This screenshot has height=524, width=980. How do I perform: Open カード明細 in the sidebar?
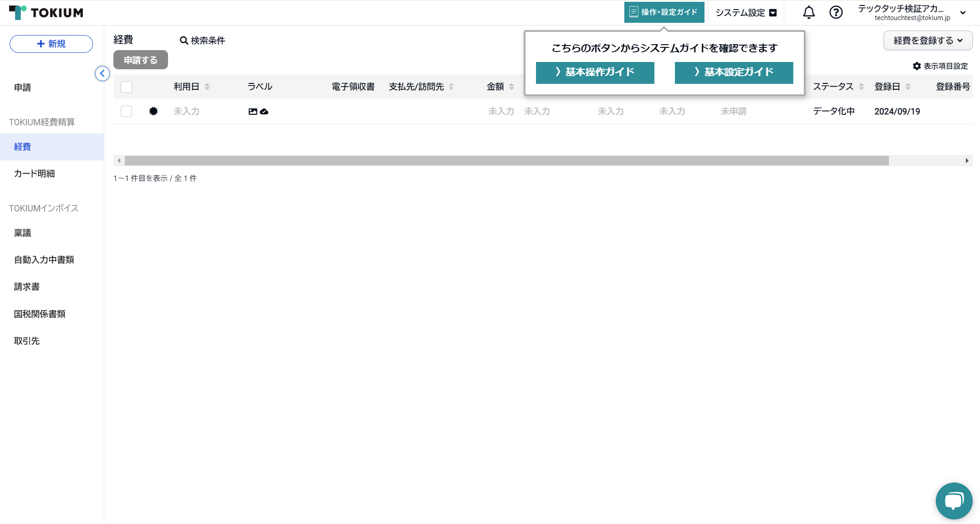click(34, 174)
